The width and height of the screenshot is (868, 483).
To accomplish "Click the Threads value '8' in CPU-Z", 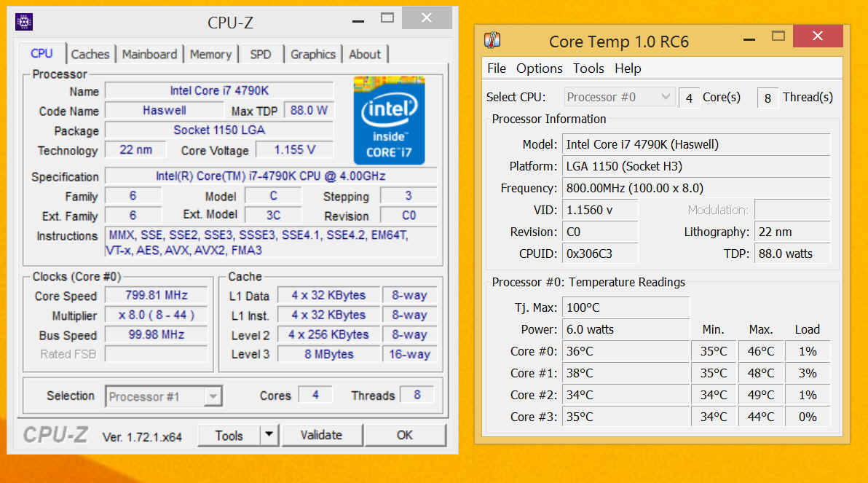I will pos(417,395).
